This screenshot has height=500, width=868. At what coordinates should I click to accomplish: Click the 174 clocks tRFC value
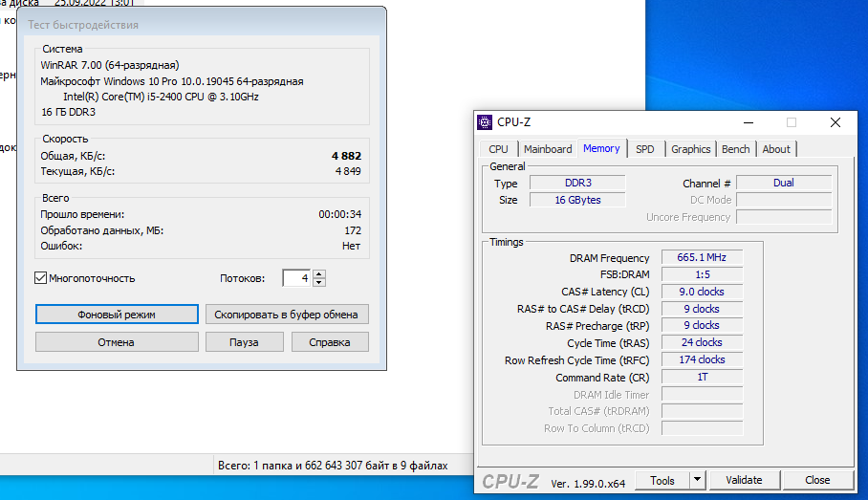tap(702, 359)
